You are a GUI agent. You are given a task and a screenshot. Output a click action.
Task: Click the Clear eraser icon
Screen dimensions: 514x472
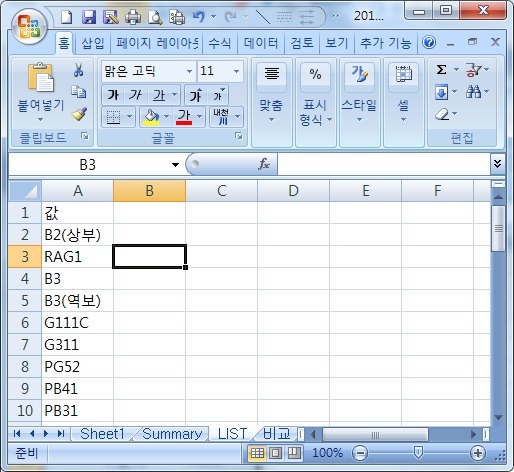point(442,114)
